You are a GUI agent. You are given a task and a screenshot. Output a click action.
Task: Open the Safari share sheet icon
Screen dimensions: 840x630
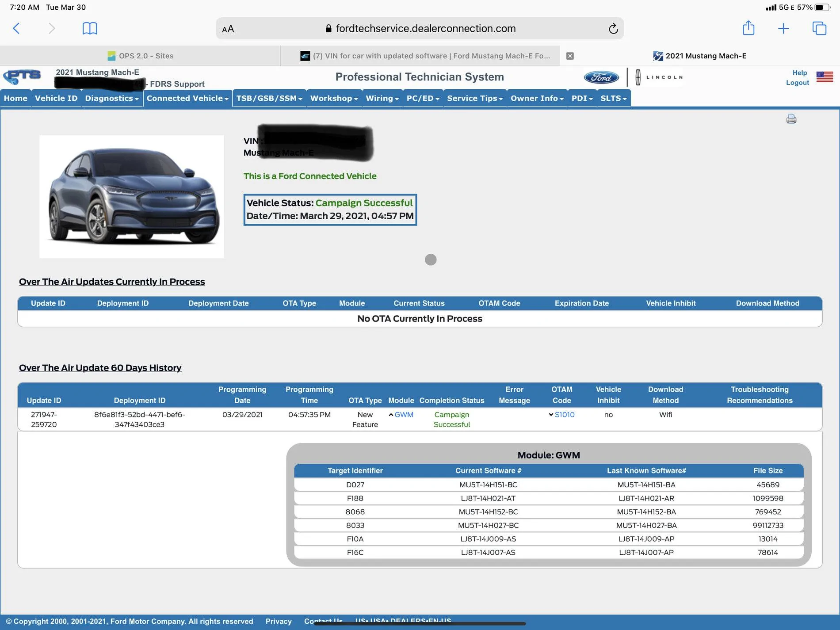(x=748, y=28)
